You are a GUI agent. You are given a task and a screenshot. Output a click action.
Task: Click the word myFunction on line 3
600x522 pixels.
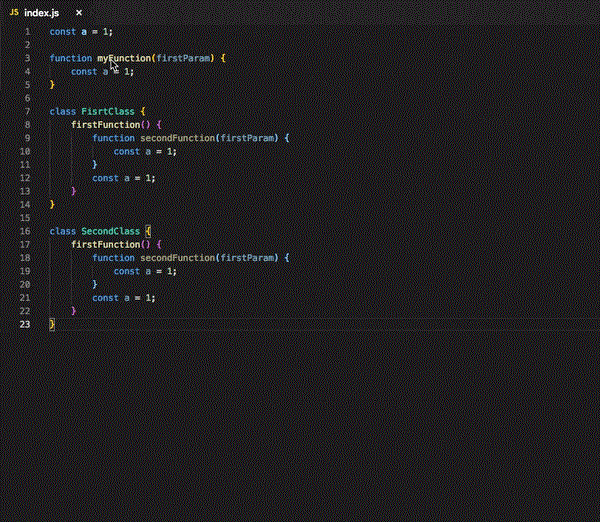point(124,58)
